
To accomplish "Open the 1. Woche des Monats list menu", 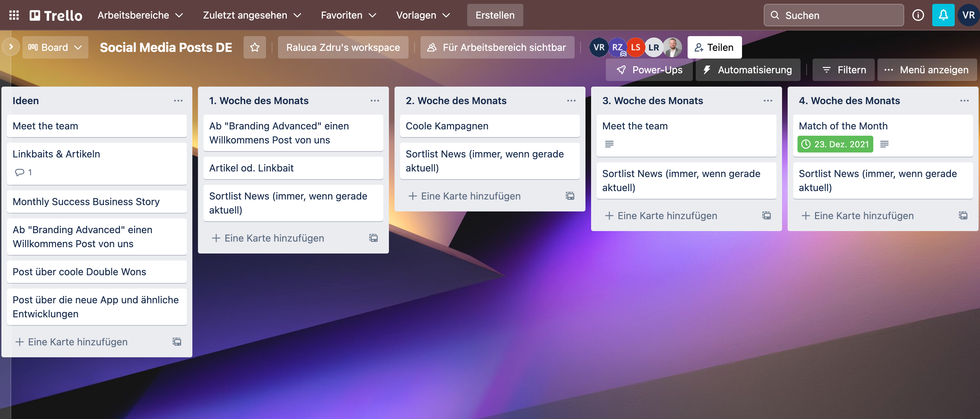I will pyautogui.click(x=375, y=101).
